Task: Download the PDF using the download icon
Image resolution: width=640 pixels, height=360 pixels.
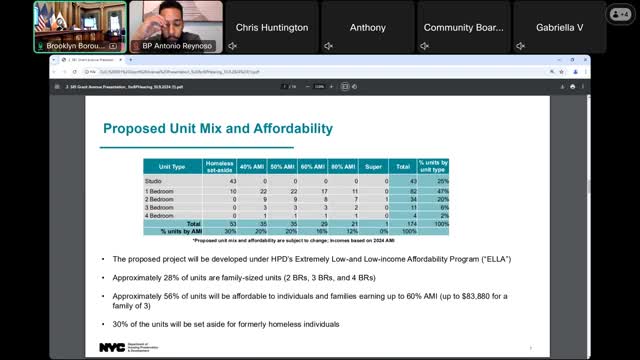Action: [562, 87]
